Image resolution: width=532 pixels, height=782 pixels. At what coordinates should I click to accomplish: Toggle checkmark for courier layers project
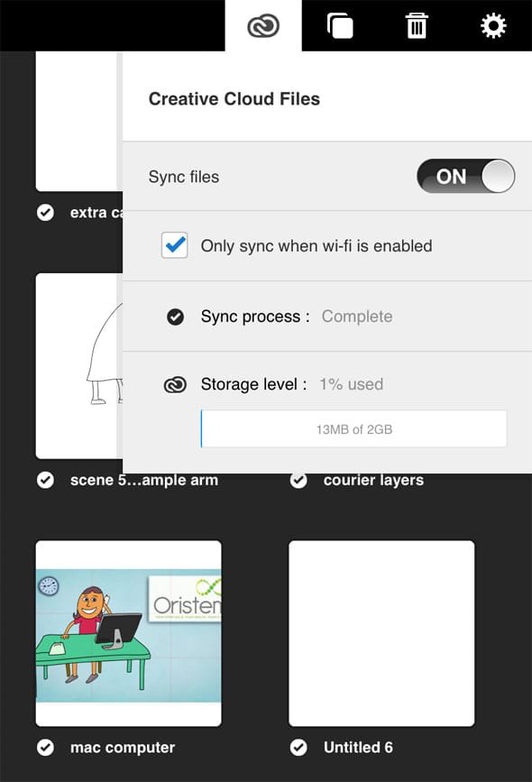(298, 480)
